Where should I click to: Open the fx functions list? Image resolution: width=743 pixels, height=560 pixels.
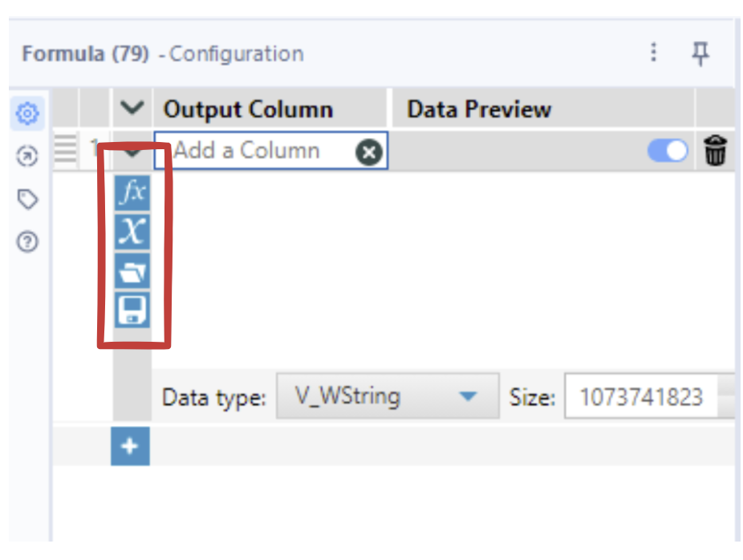point(132,193)
